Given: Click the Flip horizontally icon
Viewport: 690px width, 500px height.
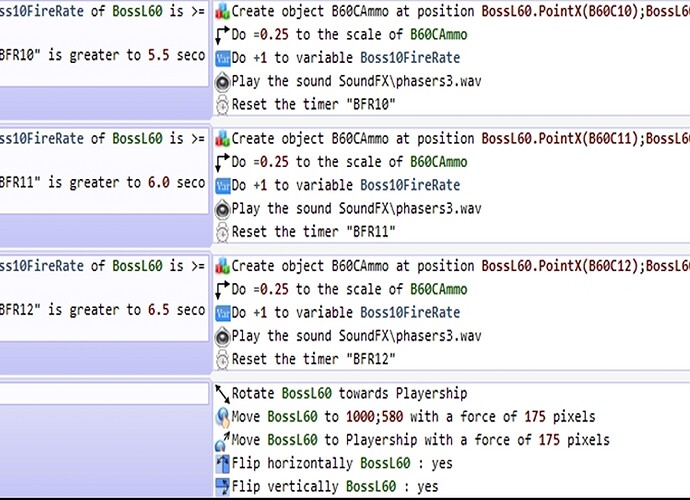Looking at the screenshot, I should point(223,463).
